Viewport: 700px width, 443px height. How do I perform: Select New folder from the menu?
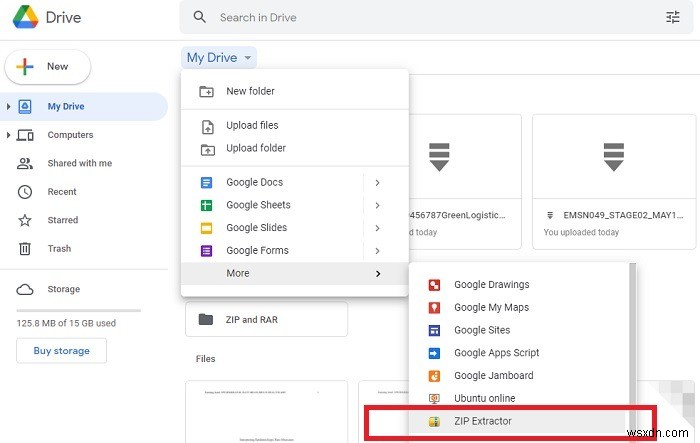pyautogui.click(x=295, y=91)
